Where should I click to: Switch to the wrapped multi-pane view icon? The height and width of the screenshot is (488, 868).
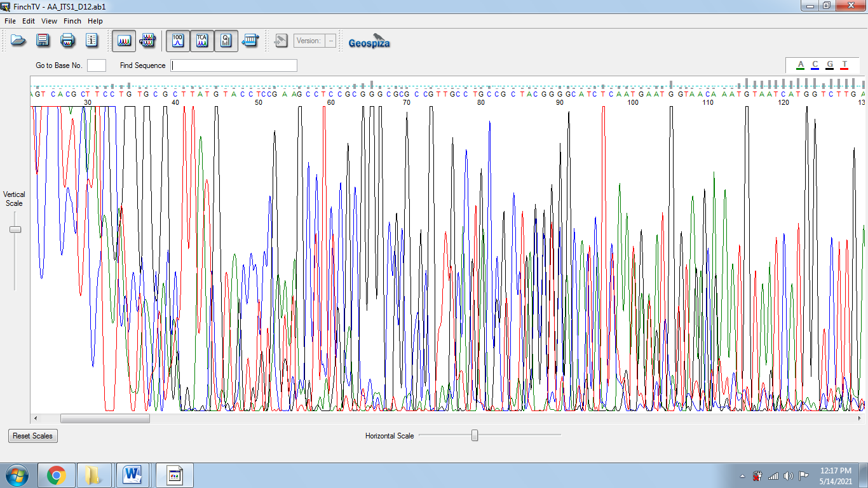coord(147,41)
